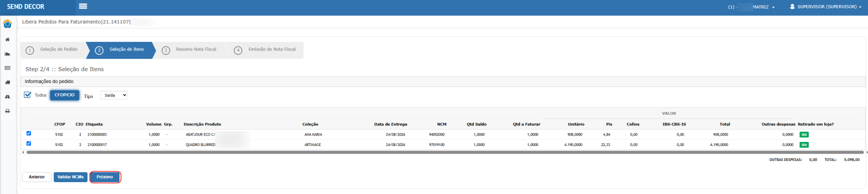Open the road icon in the sidebar

7,96
